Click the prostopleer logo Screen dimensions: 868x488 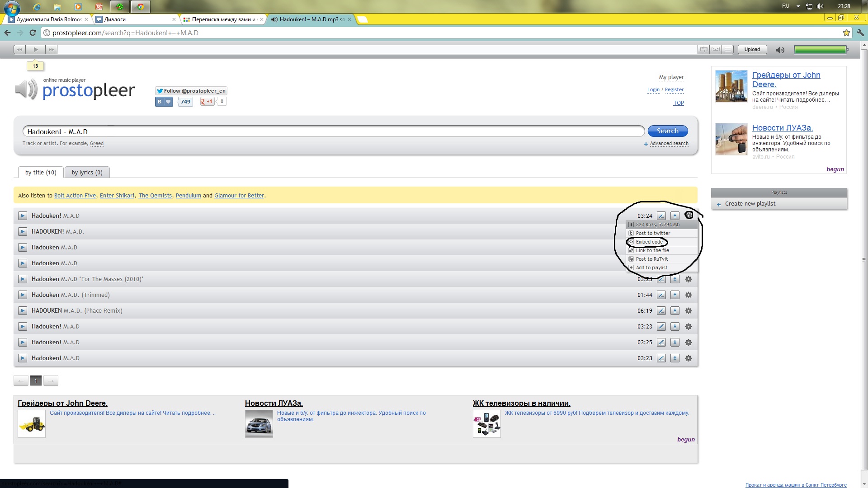[75, 89]
